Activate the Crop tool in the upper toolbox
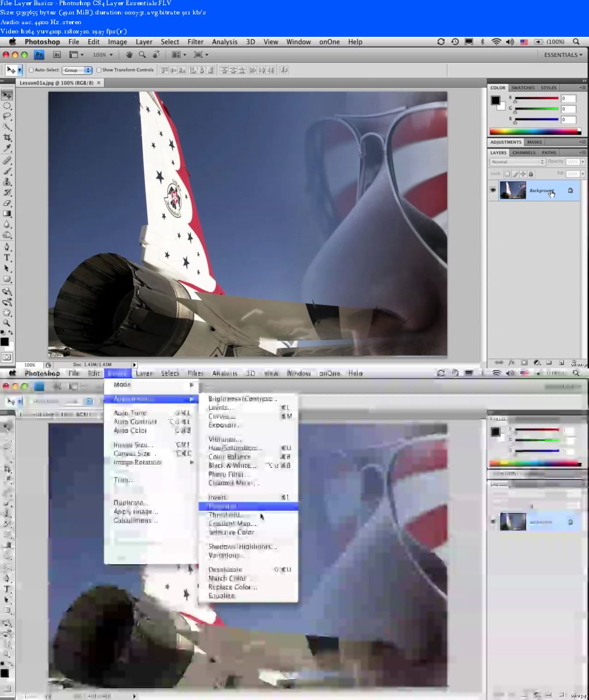Viewport: 589px width, 700px height. click(x=7, y=138)
